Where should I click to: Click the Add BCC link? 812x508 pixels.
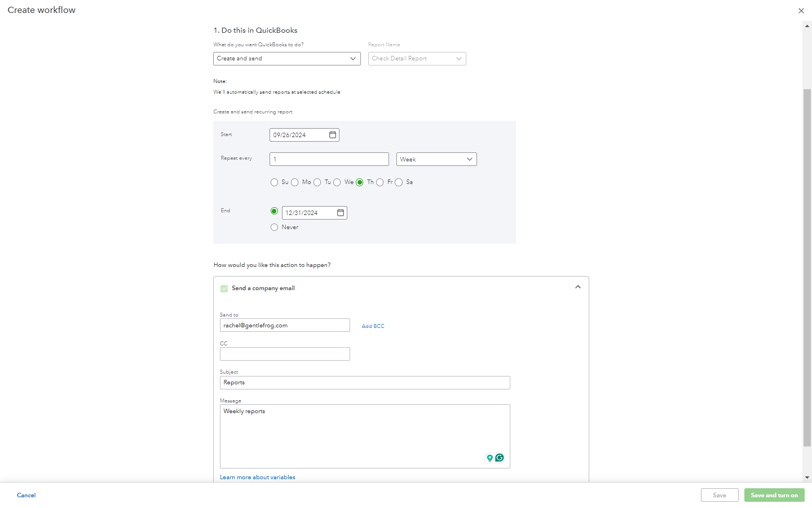click(x=373, y=326)
